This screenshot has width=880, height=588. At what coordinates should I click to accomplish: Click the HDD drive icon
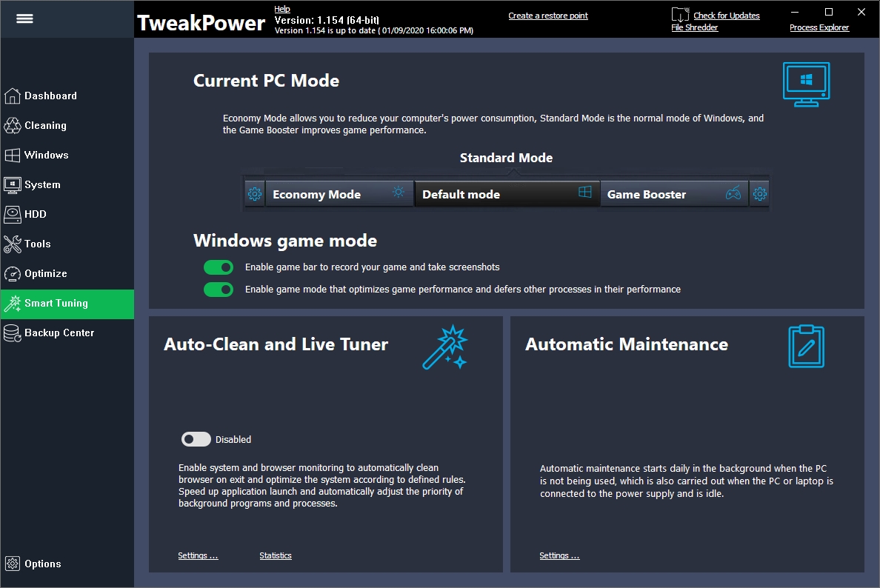pyautogui.click(x=13, y=214)
